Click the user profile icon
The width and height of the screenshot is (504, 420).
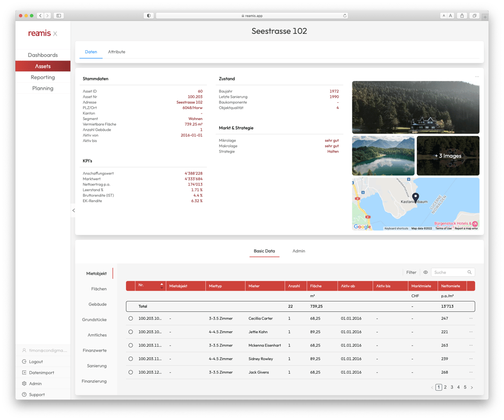(x=24, y=350)
